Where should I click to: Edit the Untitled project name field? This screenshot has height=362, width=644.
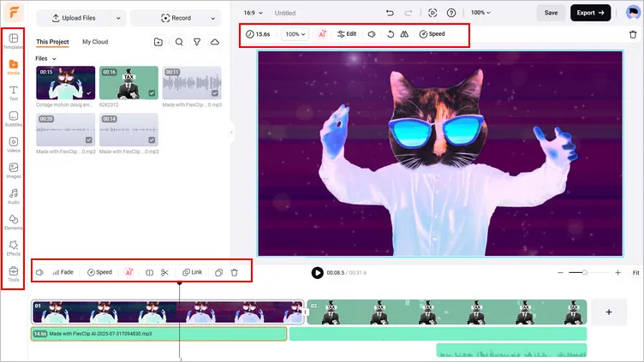(x=285, y=13)
